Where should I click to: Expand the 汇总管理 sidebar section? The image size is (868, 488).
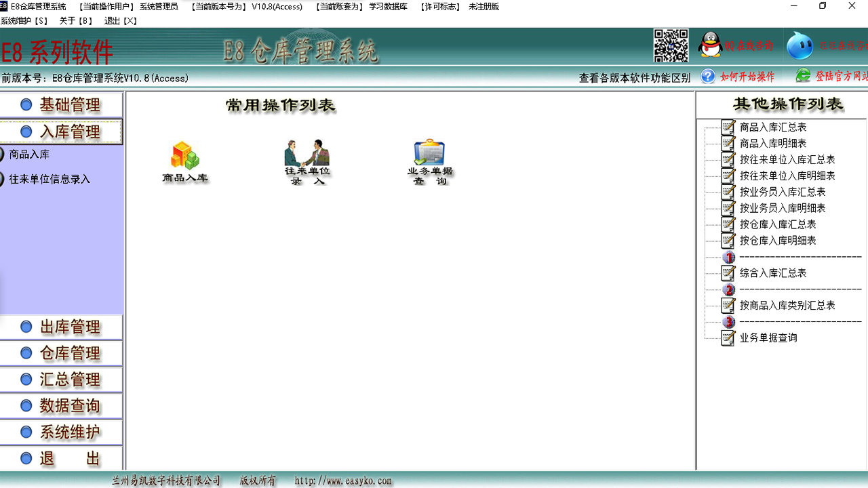coord(61,380)
